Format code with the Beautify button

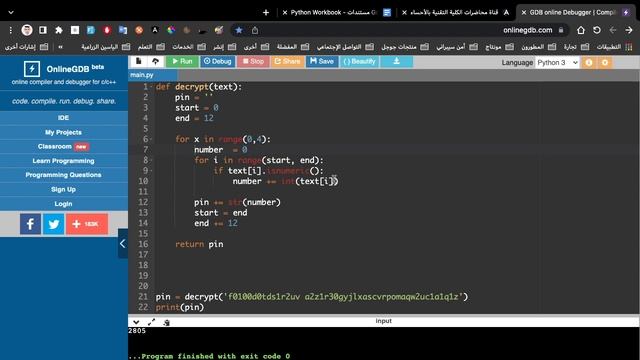pyautogui.click(x=359, y=61)
